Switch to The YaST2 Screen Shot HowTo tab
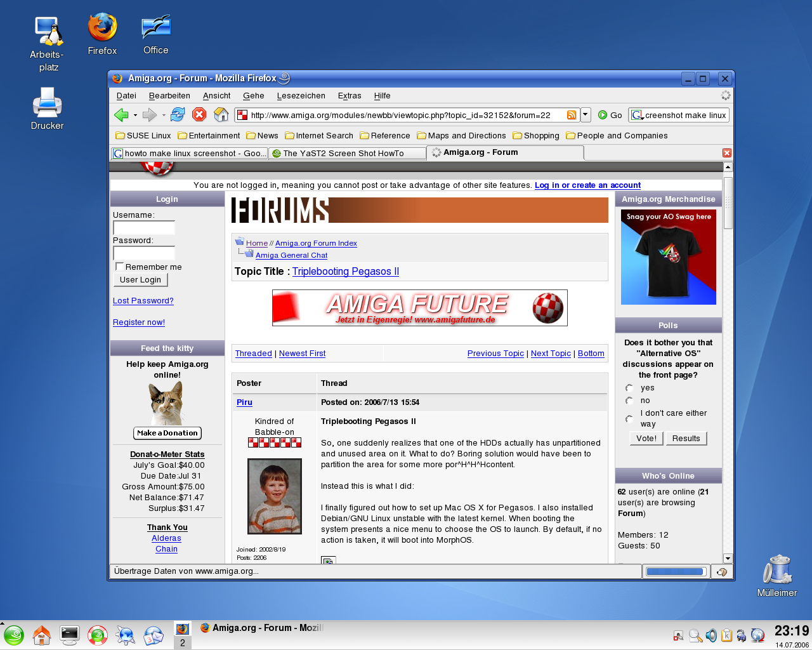 (347, 153)
